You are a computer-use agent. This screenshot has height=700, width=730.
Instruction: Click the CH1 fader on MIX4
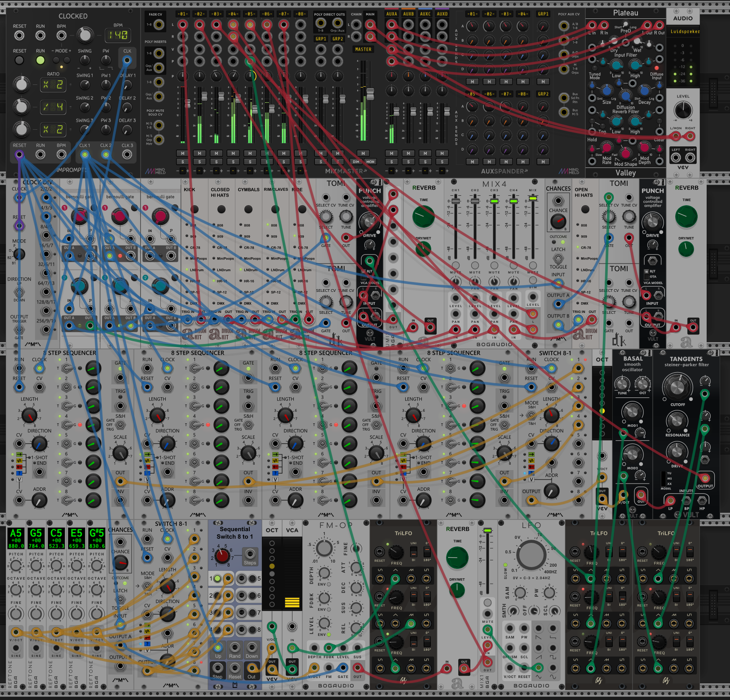[456, 201]
